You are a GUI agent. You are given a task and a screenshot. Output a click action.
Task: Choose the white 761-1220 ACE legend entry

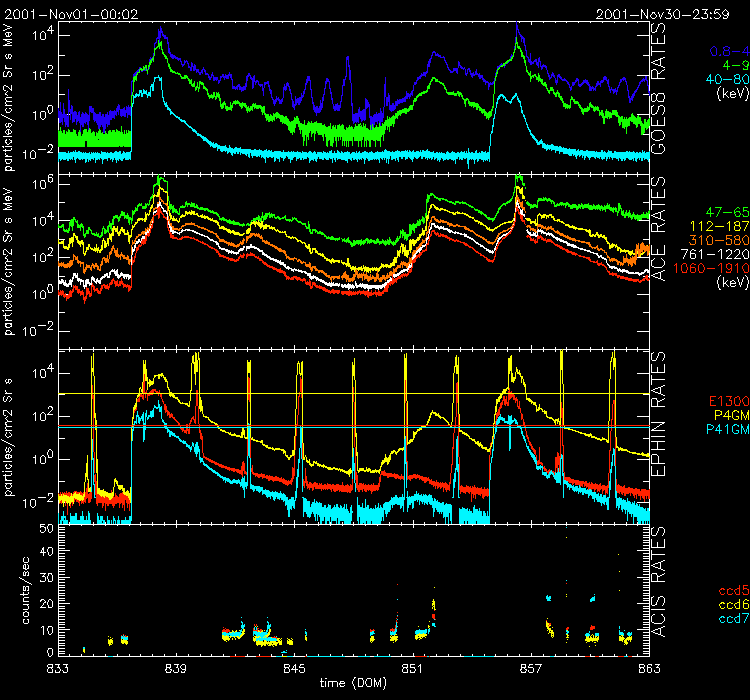[x=714, y=255]
